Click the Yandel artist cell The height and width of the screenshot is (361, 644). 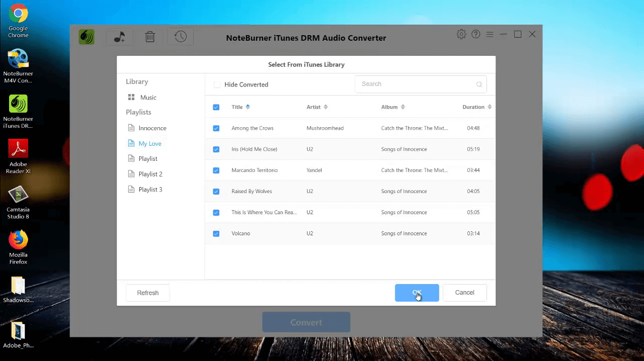click(x=314, y=170)
